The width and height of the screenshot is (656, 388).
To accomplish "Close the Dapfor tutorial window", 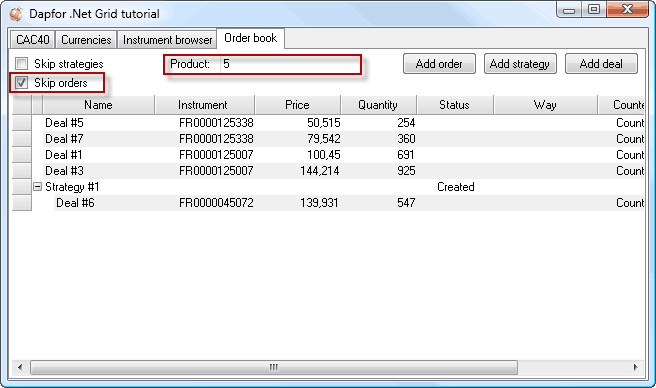I will (x=627, y=10).
